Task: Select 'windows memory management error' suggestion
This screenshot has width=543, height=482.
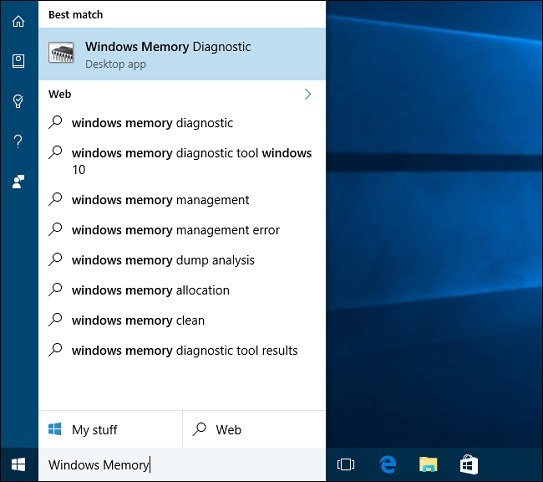Action: [182, 230]
